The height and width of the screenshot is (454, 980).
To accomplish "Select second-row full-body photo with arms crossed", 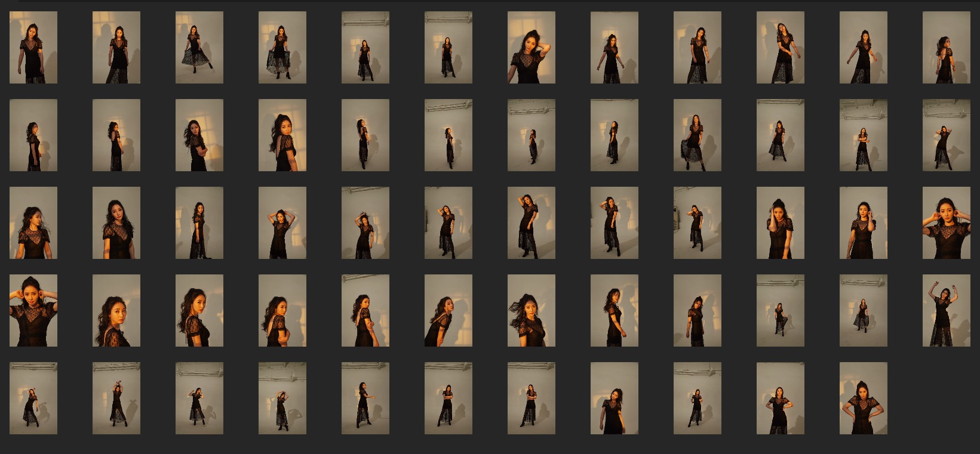I will pos(863,135).
